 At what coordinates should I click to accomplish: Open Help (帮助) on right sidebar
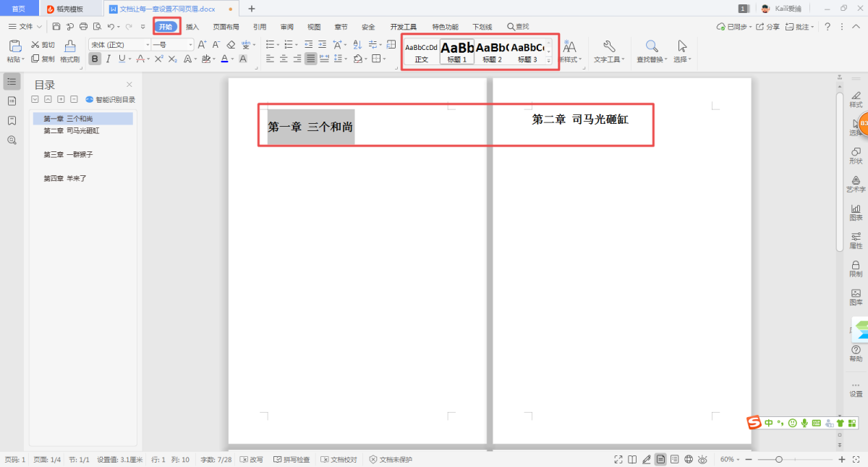856,353
